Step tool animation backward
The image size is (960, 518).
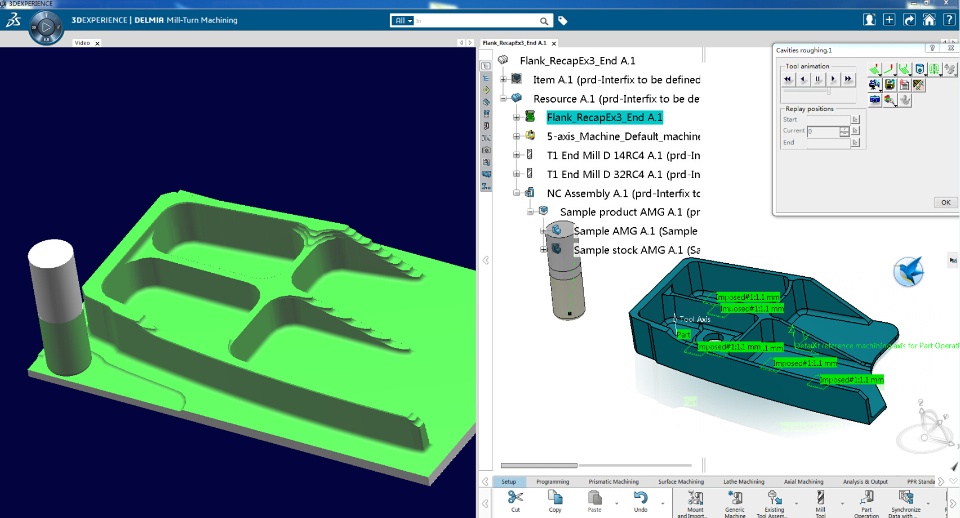(x=803, y=78)
